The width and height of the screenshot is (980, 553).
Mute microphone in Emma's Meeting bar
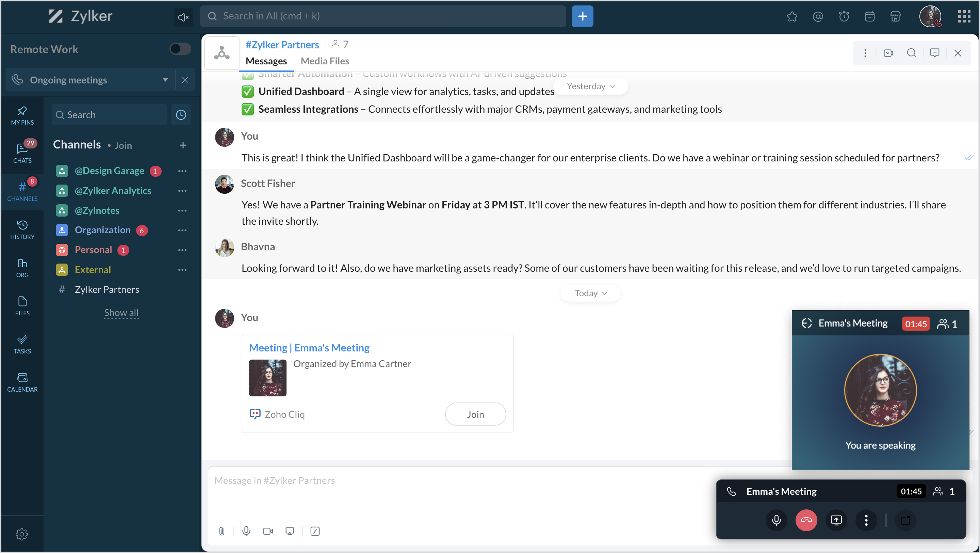click(776, 520)
